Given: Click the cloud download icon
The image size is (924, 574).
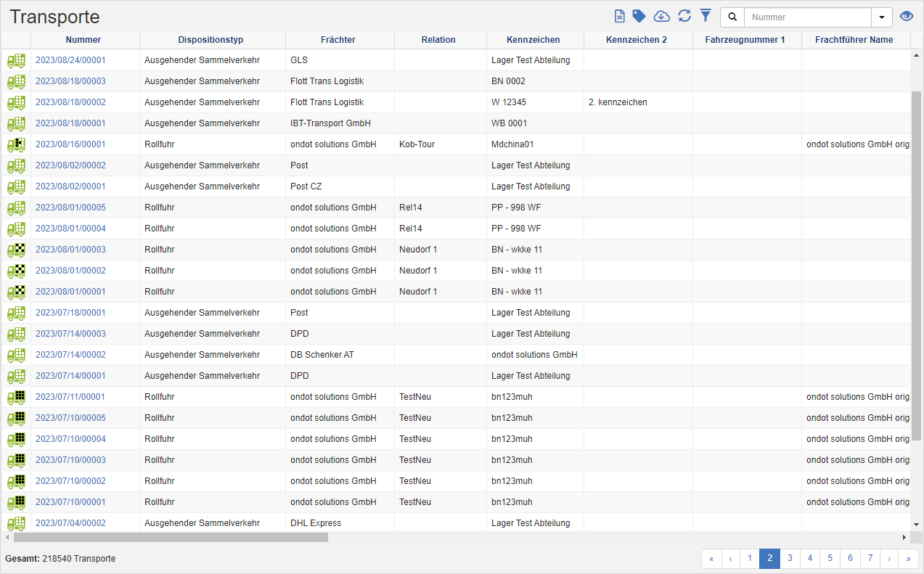Looking at the screenshot, I should click(x=661, y=16).
